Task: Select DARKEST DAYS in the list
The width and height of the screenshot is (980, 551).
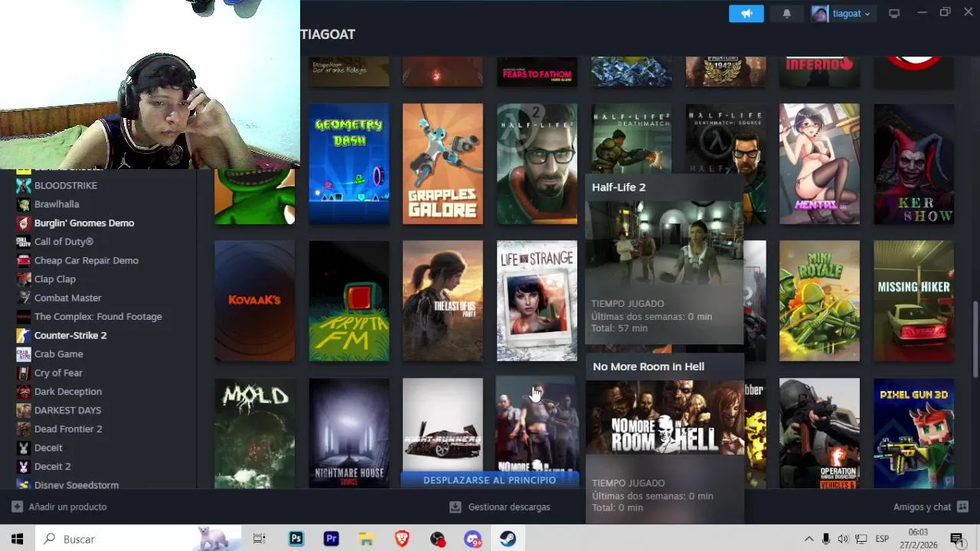Action: 67,410
